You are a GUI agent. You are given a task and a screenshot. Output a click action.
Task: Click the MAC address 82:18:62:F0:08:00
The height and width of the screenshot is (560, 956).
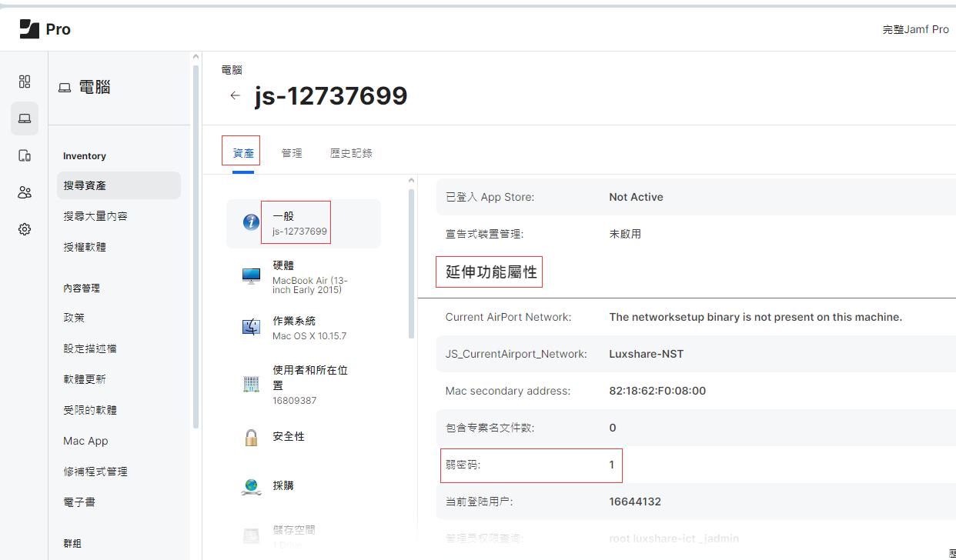[657, 391]
